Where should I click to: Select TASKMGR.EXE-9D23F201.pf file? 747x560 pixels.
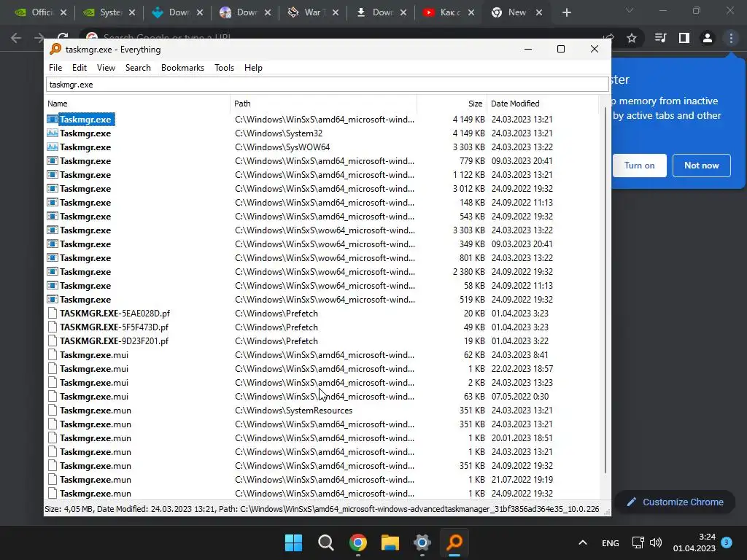coord(322,341)
